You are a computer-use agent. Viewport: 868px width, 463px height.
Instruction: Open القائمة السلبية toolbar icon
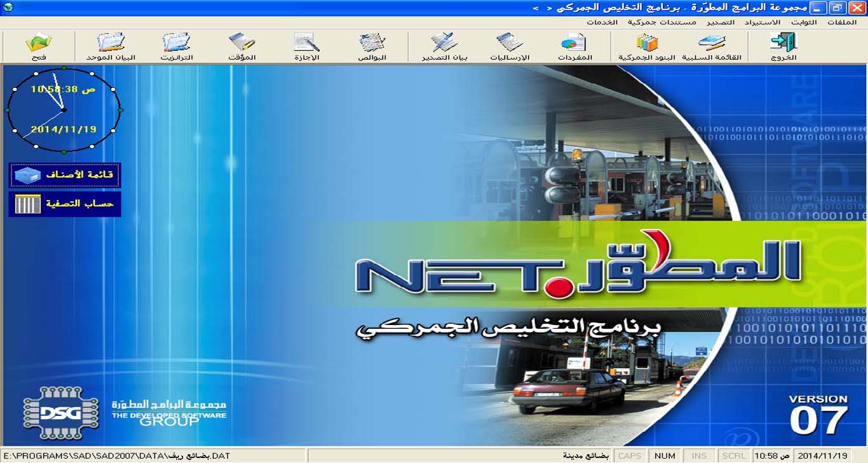tap(712, 46)
